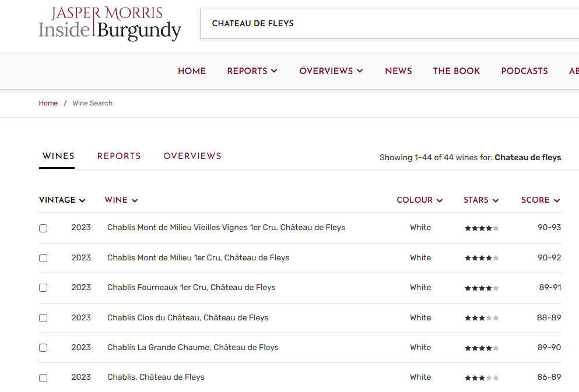Switch to the Reports results tab
This screenshot has height=392, width=579.
pos(119,156)
